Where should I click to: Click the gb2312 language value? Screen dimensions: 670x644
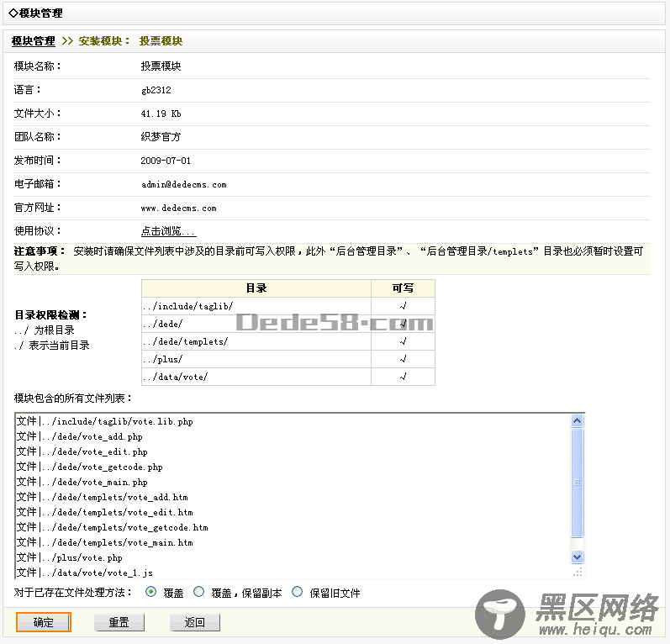[x=156, y=90]
